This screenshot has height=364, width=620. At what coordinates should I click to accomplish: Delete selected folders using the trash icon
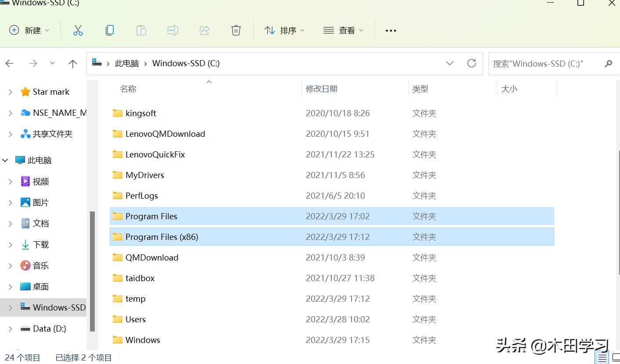tap(236, 30)
